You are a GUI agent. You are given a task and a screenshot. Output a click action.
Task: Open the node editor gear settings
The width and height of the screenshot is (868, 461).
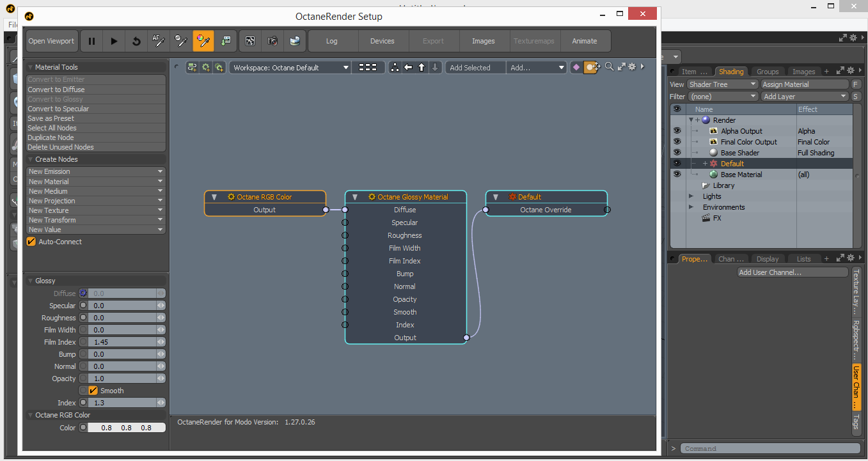(x=632, y=66)
